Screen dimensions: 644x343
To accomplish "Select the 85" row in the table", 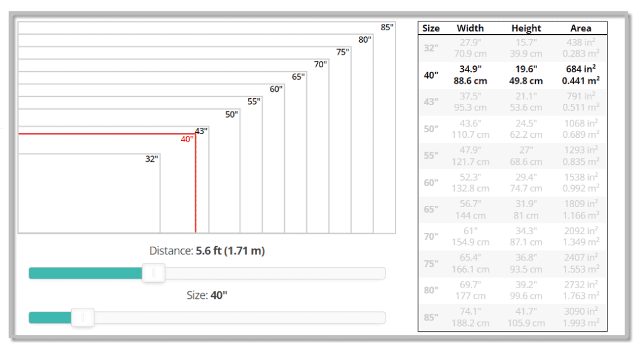I will (x=512, y=318).
